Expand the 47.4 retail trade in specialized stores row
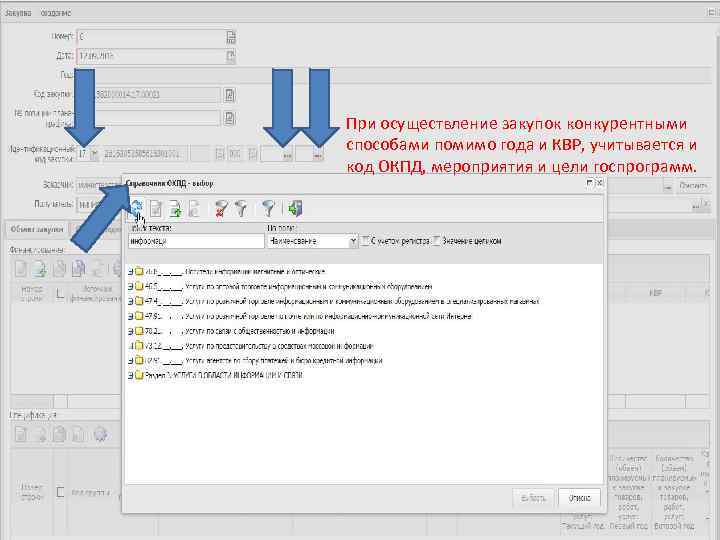 click(x=130, y=302)
